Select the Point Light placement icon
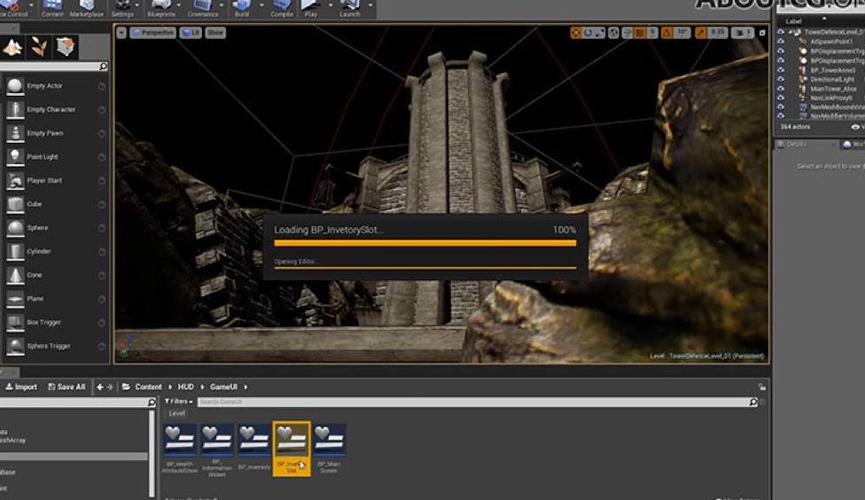The width and height of the screenshot is (865, 500). pos(15,157)
